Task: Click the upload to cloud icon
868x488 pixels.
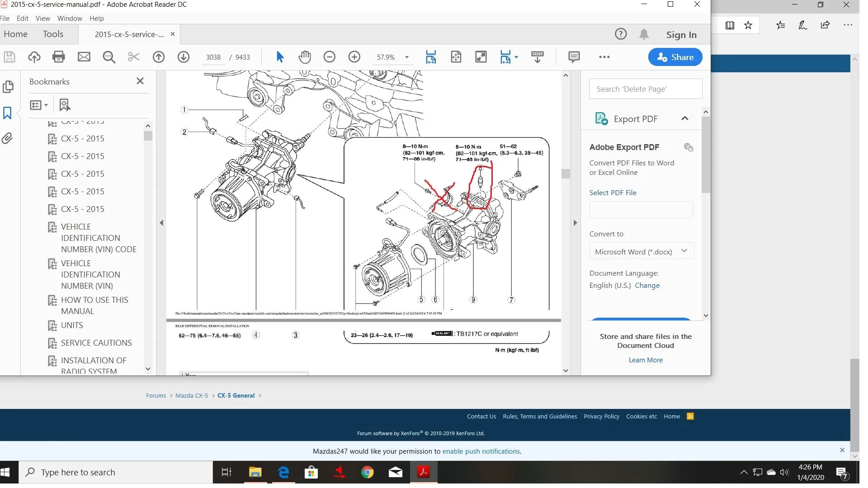Action: [x=34, y=57]
